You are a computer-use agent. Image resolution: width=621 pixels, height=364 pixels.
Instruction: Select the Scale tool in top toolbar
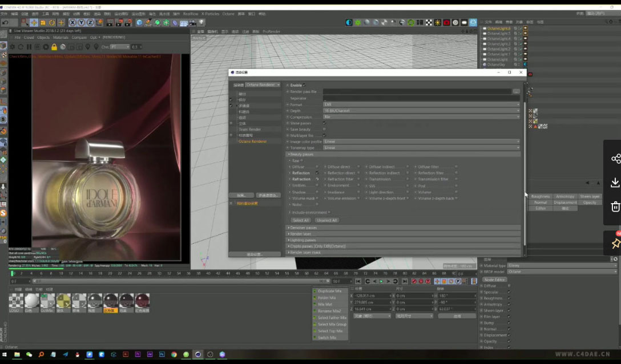coord(43,23)
